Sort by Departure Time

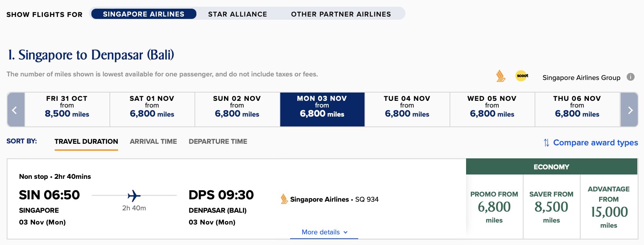pyautogui.click(x=218, y=141)
